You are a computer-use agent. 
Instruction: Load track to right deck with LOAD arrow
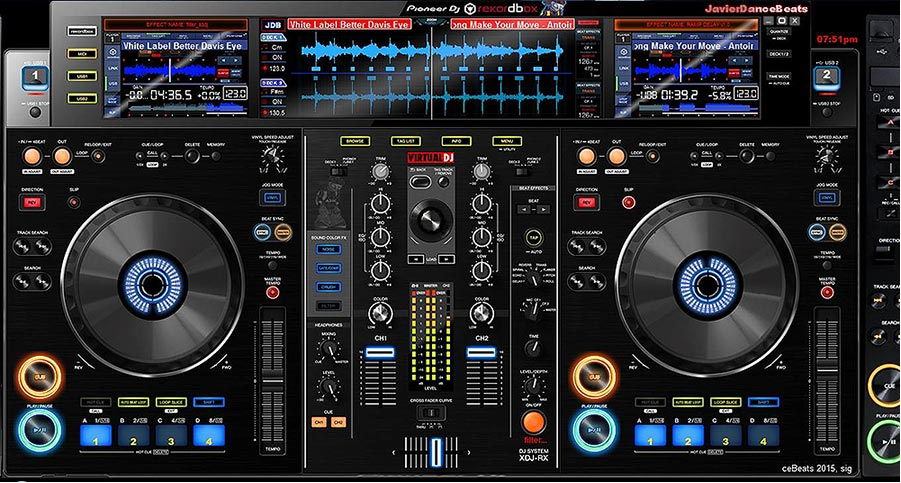(x=447, y=260)
